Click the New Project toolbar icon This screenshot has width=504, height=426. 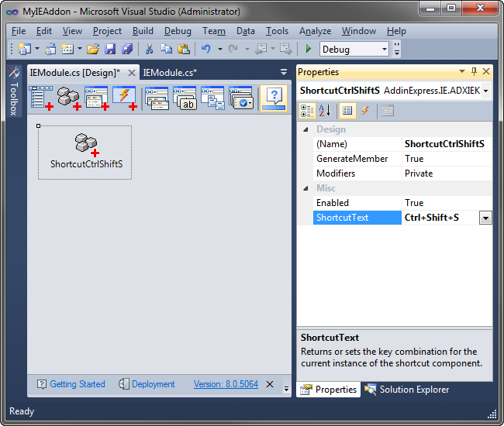click(x=25, y=49)
